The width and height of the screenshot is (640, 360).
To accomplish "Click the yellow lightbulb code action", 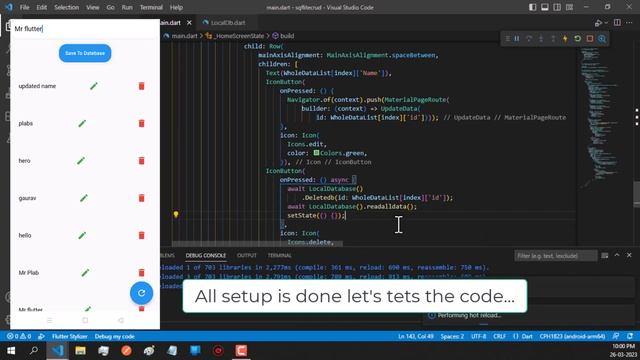I will (x=176, y=214).
